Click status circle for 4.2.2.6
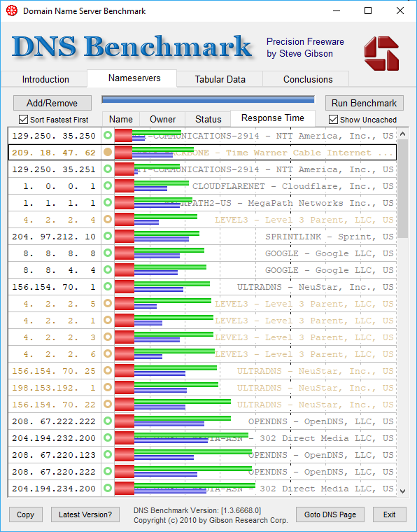The width and height of the screenshot is (417, 532). pos(108,354)
